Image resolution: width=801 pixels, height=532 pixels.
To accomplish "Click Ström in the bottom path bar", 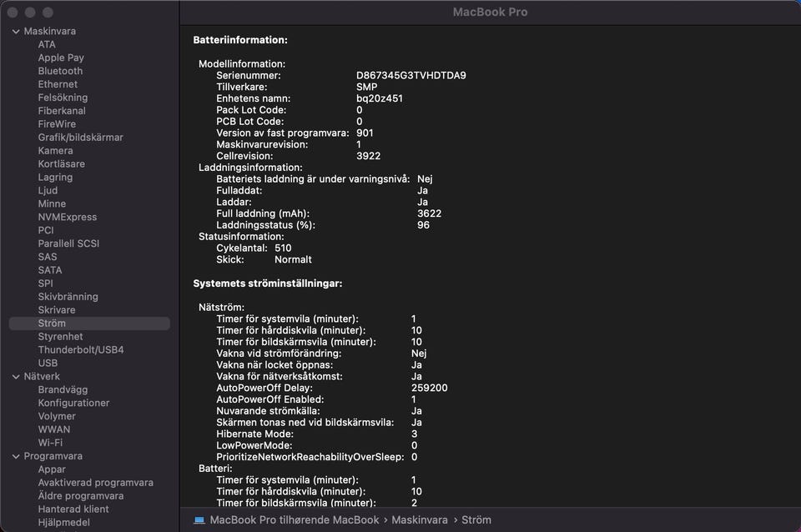I will click(476, 519).
